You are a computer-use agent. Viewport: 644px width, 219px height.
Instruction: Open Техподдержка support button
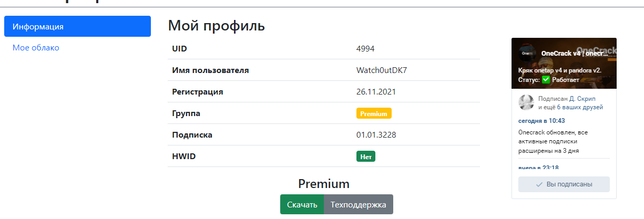tap(359, 204)
